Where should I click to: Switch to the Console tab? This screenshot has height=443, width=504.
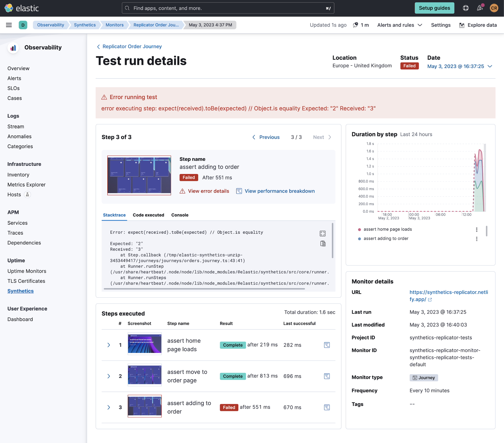pos(180,215)
